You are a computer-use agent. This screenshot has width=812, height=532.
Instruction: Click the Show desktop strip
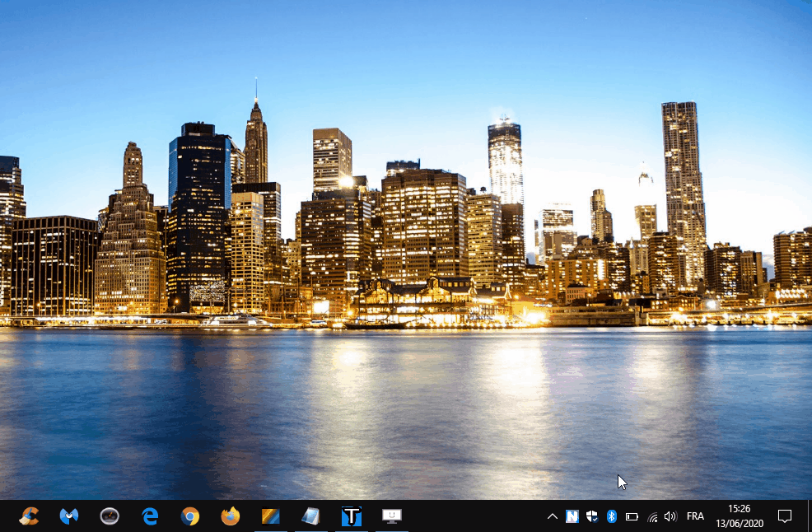point(810,516)
